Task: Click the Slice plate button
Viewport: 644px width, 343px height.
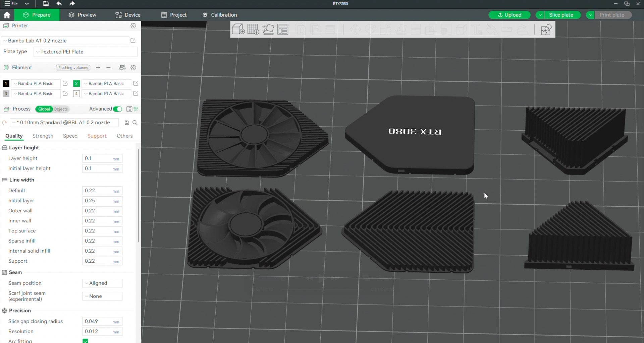Action: 561,15
